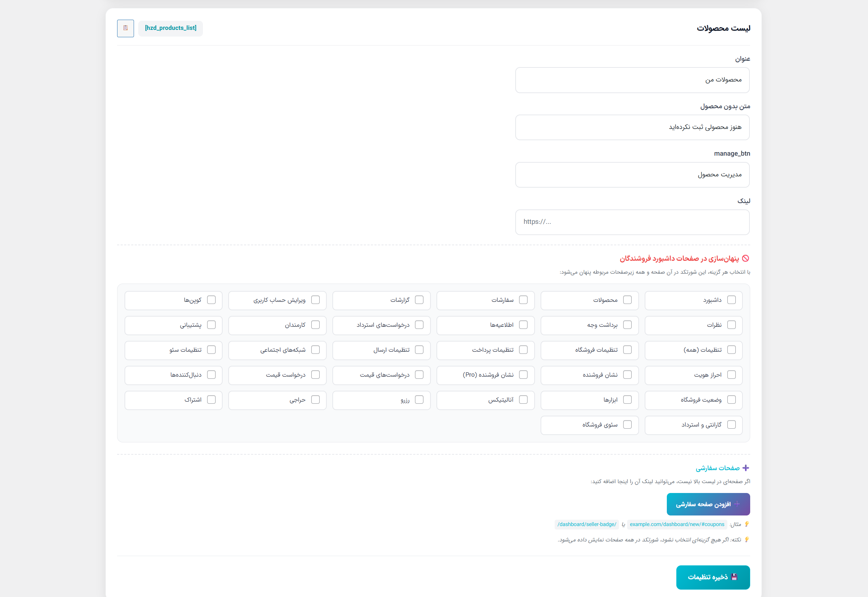Click the [hzd_products_list] shortcode tag
This screenshot has width=868, height=597.
click(x=170, y=28)
